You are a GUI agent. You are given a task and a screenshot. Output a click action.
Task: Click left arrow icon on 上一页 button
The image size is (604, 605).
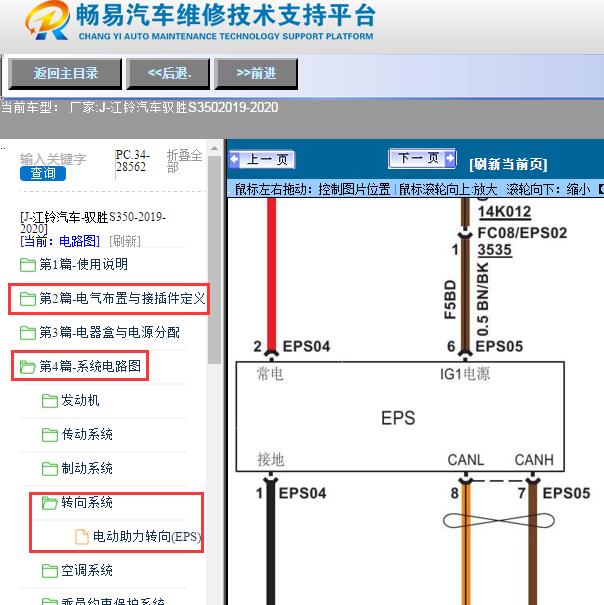click(x=234, y=159)
